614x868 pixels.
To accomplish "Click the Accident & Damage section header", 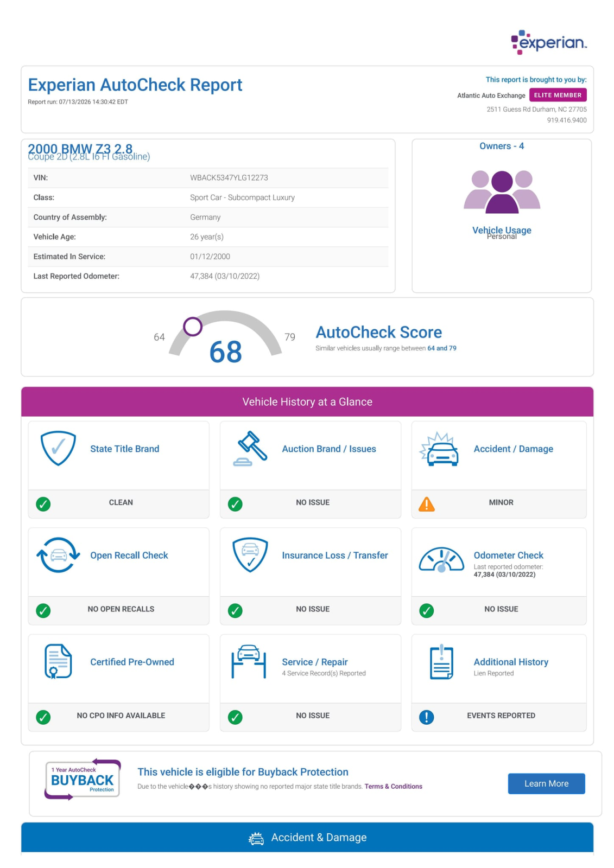I will pos(307,837).
